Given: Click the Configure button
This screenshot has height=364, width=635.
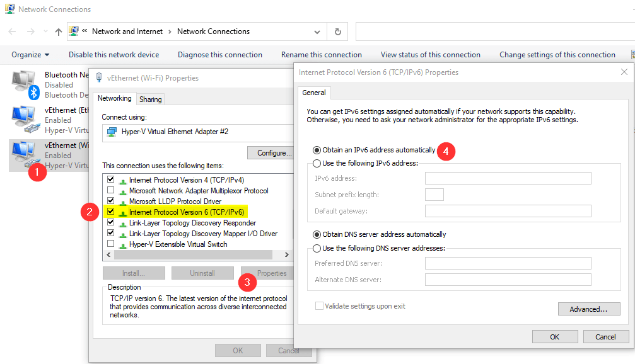Looking at the screenshot, I should click(270, 152).
